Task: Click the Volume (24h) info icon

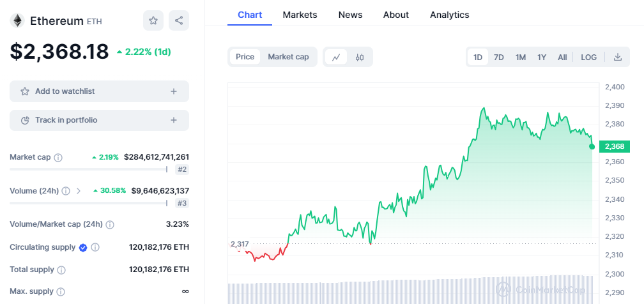Action: 66,191
